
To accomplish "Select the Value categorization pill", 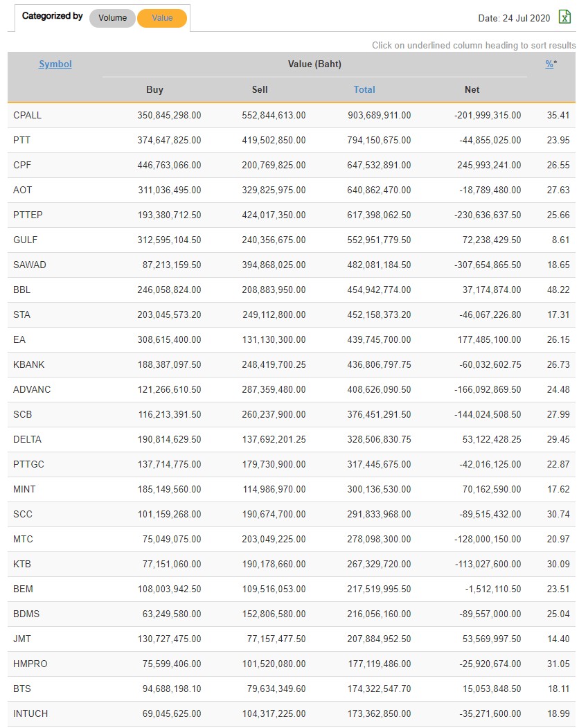I will (162, 18).
